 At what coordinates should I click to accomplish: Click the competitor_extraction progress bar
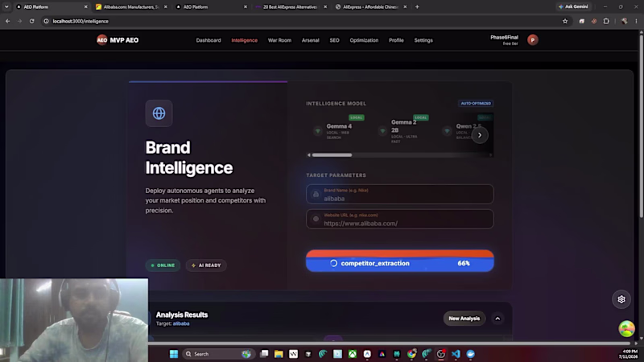pyautogui.click(x=399, y=261)
